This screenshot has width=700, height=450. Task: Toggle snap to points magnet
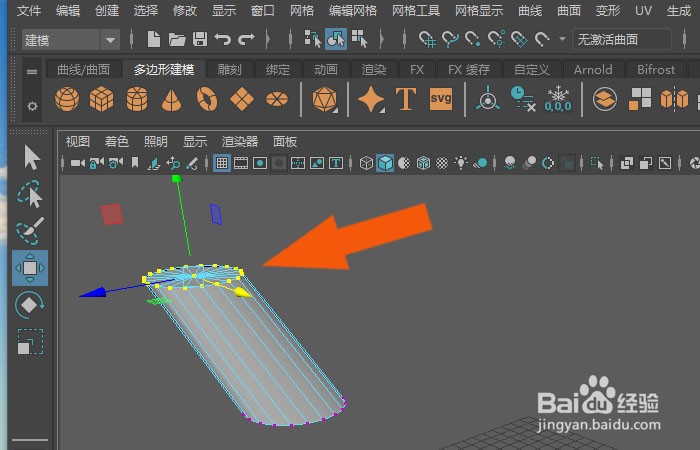473,39
